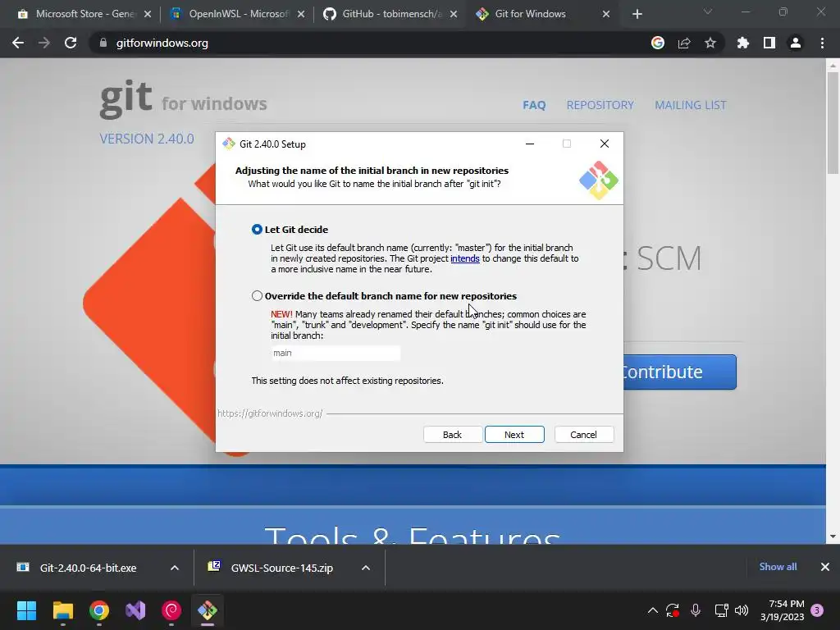Image resolution: width=840 pixels, height=630 pixels.
Task: Open the 'intends' link in setup text
Action: click(465, 258)
